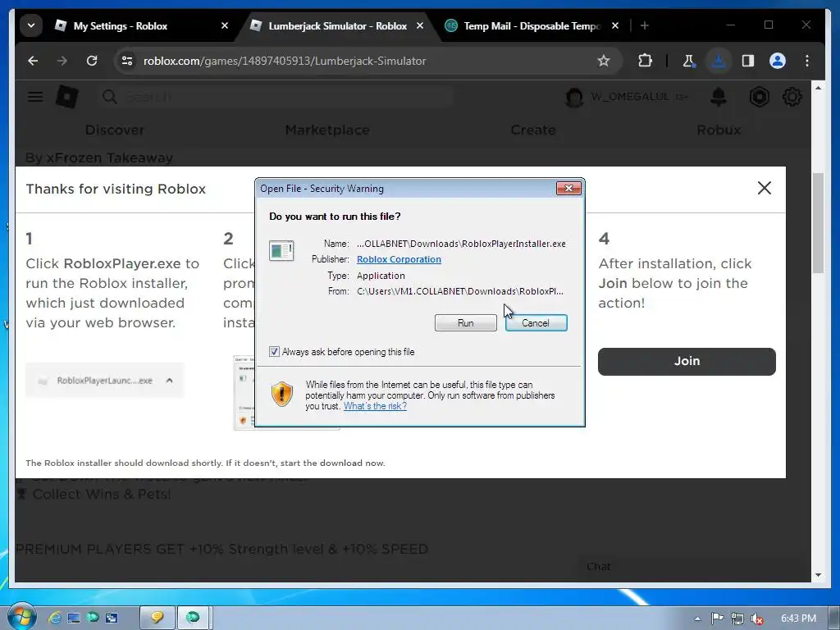Click the yellow taskbar application button

coord(157,618)
